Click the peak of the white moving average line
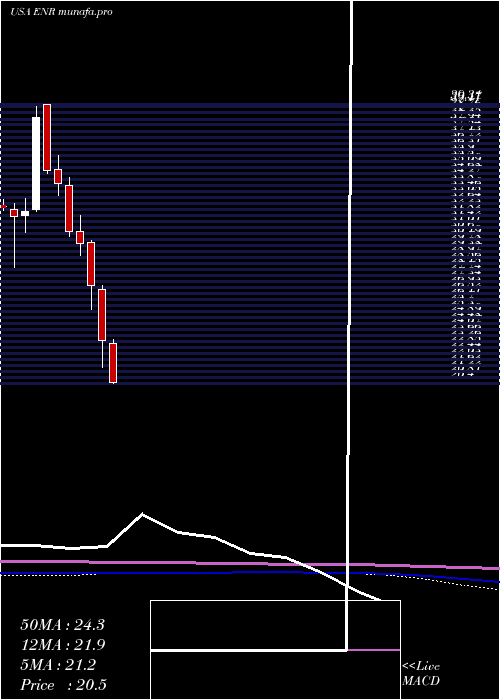This screenshot has height=700, width=500. (142, 514)
